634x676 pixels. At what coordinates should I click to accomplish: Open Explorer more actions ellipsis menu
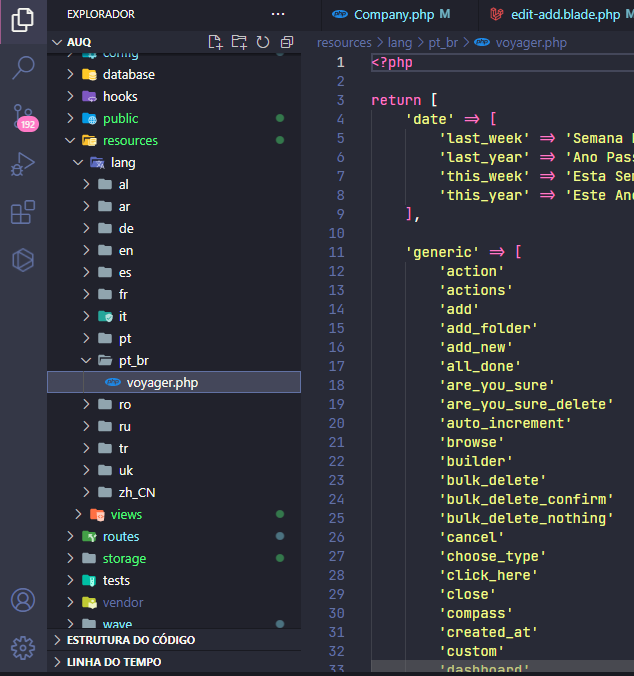(x=278, y=14)
